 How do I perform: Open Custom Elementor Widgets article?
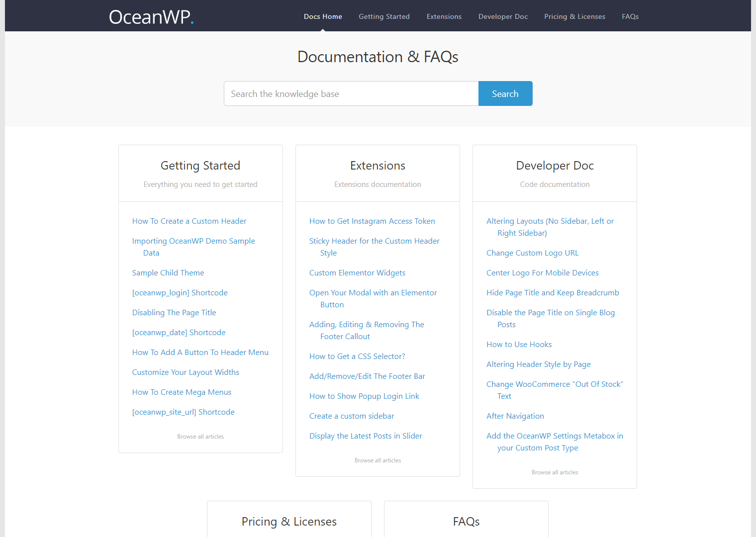coord(357,273)
